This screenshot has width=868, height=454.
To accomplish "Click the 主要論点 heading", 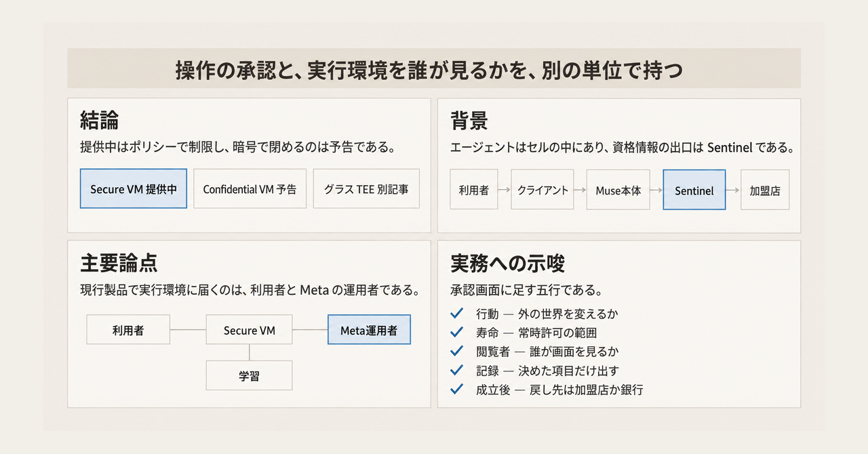I will pyautogui.click(x=119, y=262).
